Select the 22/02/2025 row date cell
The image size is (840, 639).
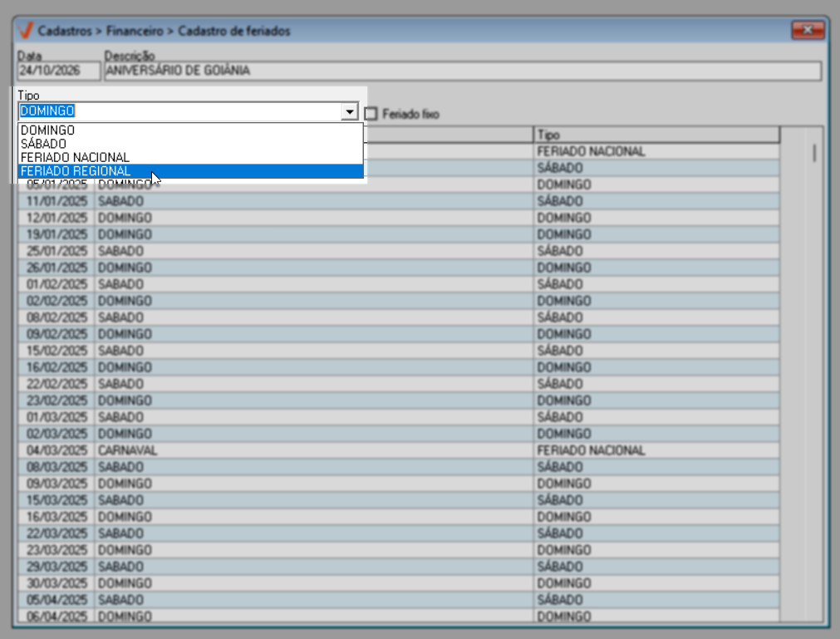coord(56,384)
